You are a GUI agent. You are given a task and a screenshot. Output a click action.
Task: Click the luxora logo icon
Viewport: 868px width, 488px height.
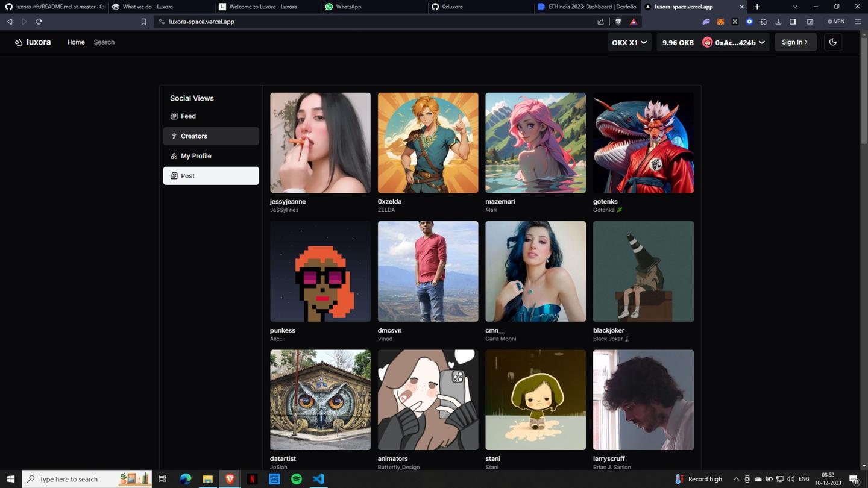(x=19, y=42)
